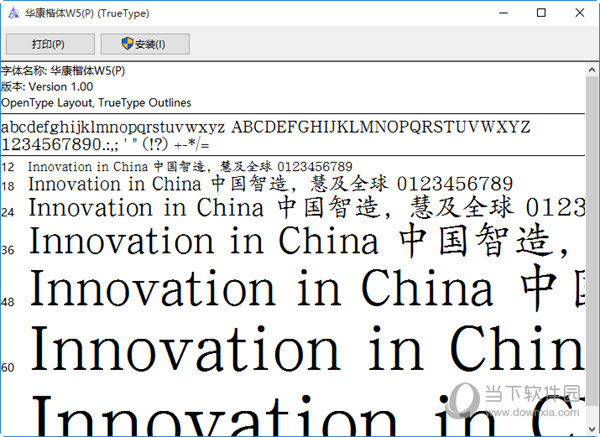The height and width of the screenshot is (437, 600).
Task: Click the font viewer icon in title bar
Action: (13, 13)
